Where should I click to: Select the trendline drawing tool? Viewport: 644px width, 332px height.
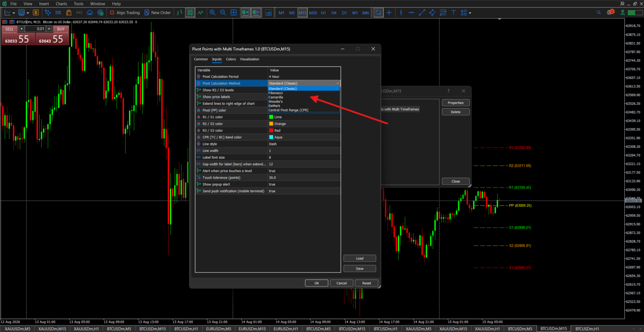[x=422, y=12]
